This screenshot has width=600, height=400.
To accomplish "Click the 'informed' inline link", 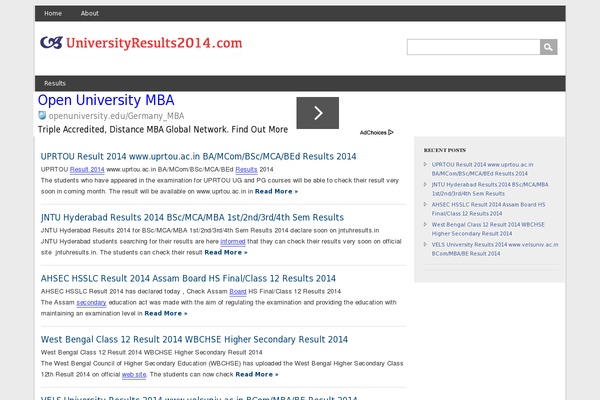I will coord(233,242).
